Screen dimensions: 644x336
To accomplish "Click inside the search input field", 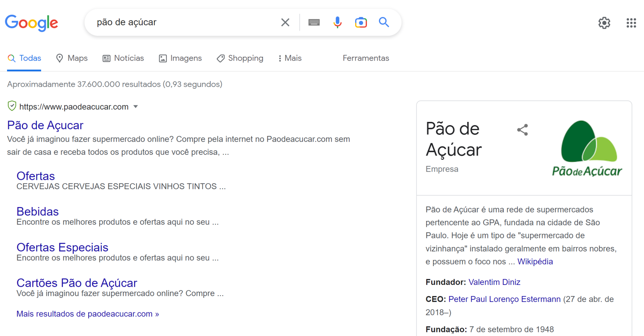I will 191,22.
